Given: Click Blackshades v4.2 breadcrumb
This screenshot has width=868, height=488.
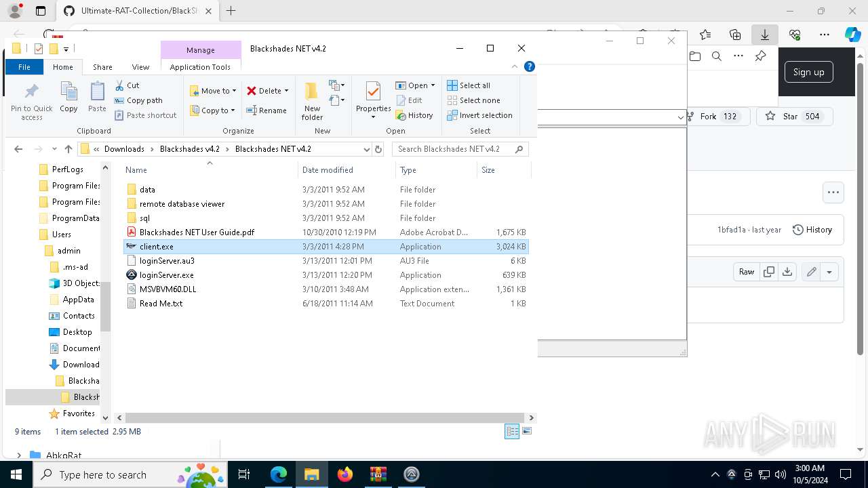Looking at the screenshot, I should point(190,149).
